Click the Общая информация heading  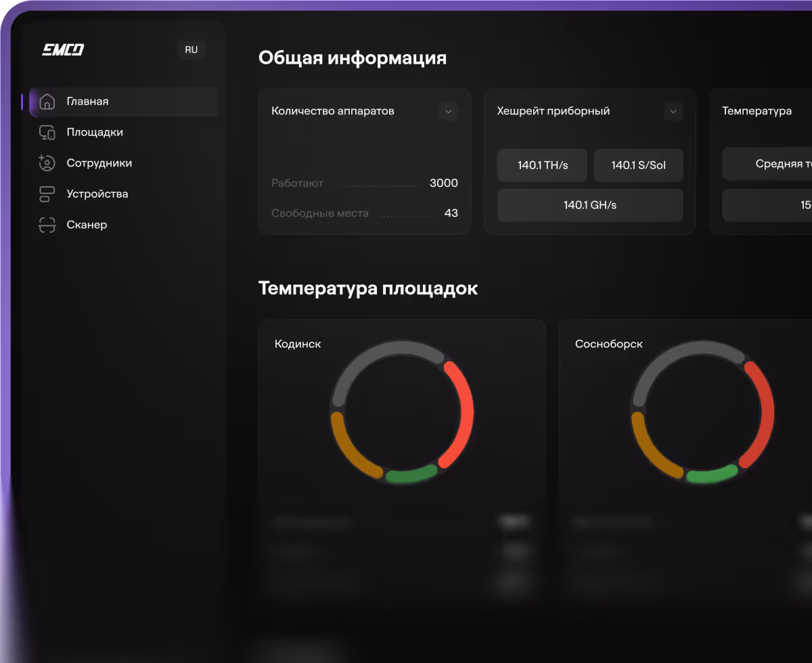(352, 58)
